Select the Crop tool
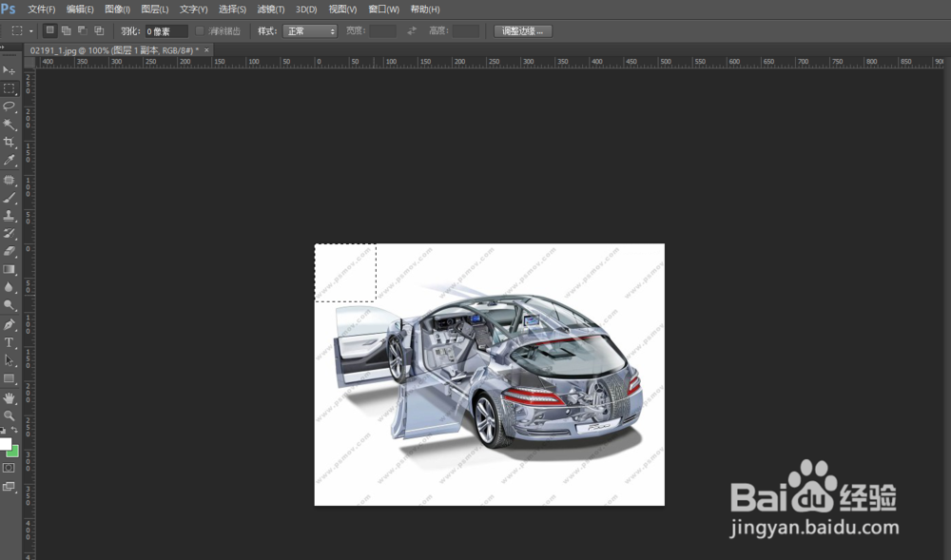 point(10,143)
